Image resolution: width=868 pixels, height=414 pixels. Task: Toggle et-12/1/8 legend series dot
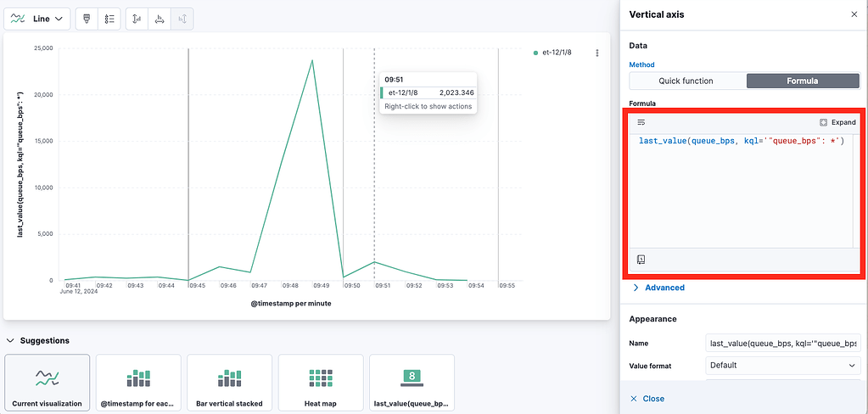pyautogui.click(x=535, y=53)
